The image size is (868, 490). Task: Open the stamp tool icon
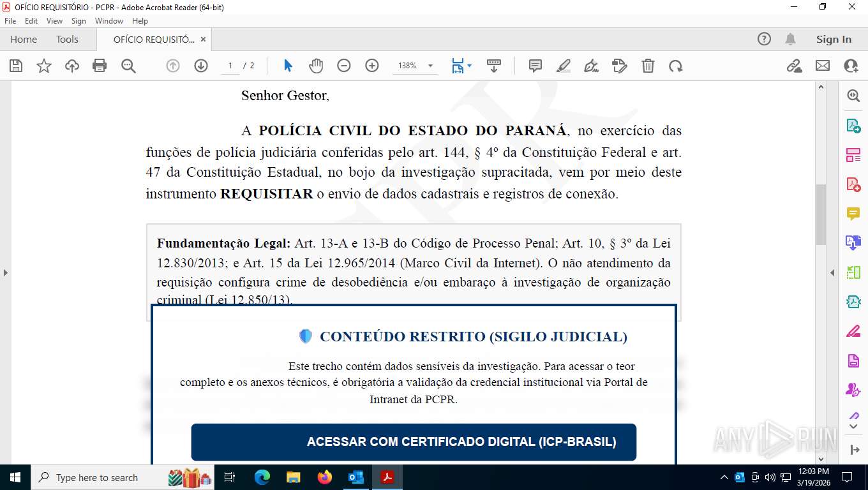tap(619, 66)
